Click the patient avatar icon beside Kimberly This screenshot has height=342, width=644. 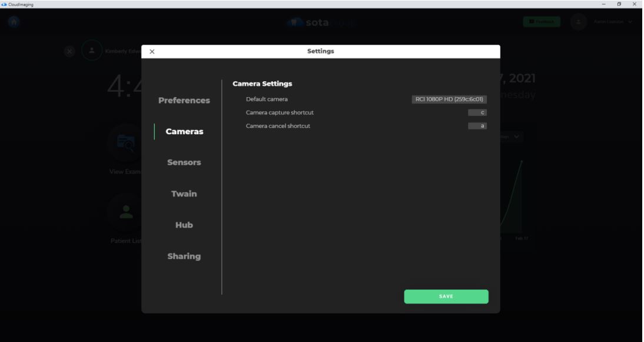point(92,51)
